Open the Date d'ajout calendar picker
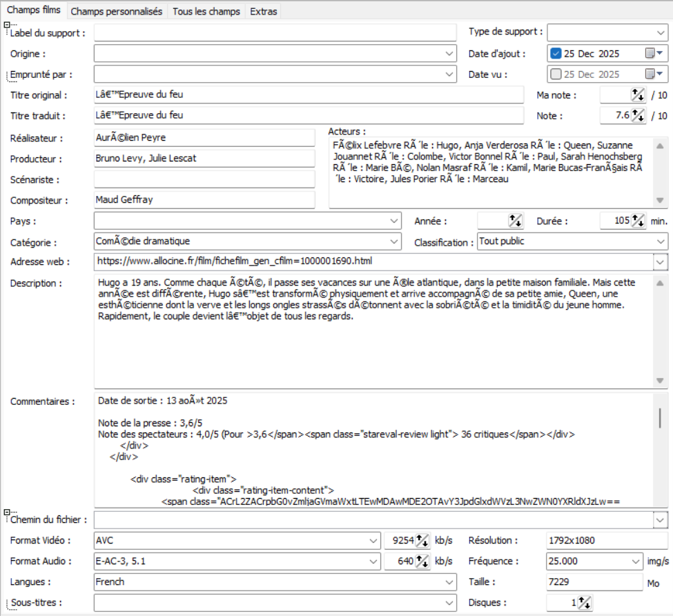The width and height of the screenshot is (673, 616). [x=655, y=53]
